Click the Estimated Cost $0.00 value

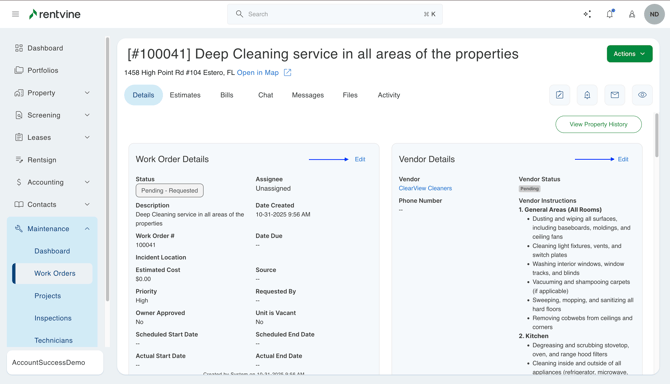pos(143,279)
